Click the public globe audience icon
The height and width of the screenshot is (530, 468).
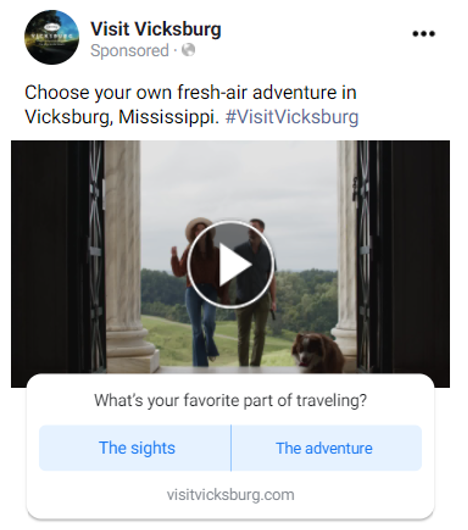188,50
